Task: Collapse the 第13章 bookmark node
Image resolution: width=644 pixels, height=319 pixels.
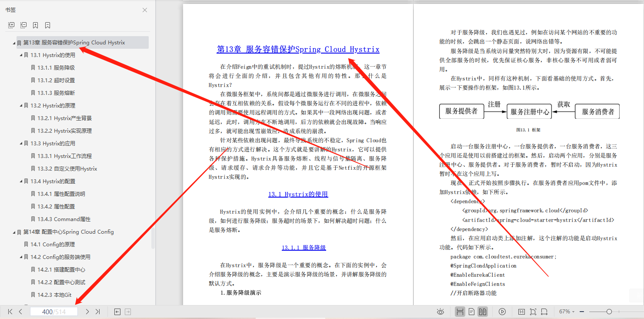Action: (14, 43)
